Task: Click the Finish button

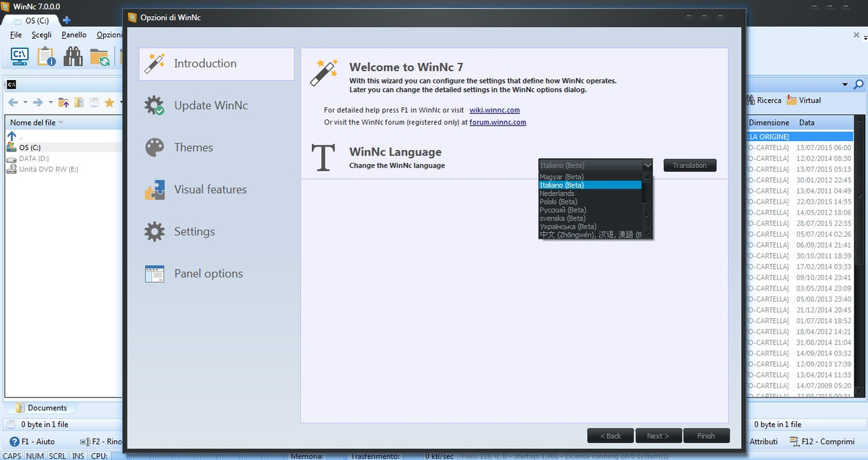Action: click(706, 436)
